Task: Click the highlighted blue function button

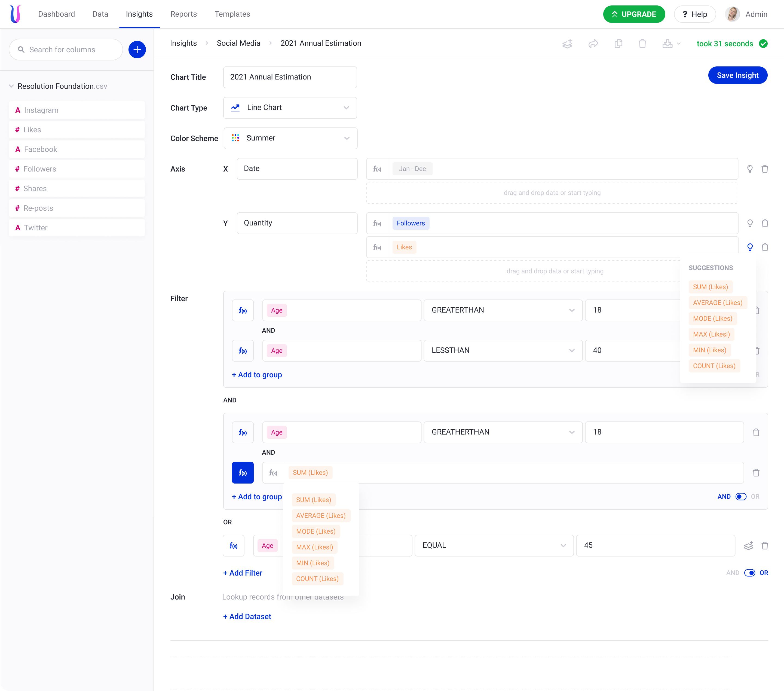Action: coord(242,473)
